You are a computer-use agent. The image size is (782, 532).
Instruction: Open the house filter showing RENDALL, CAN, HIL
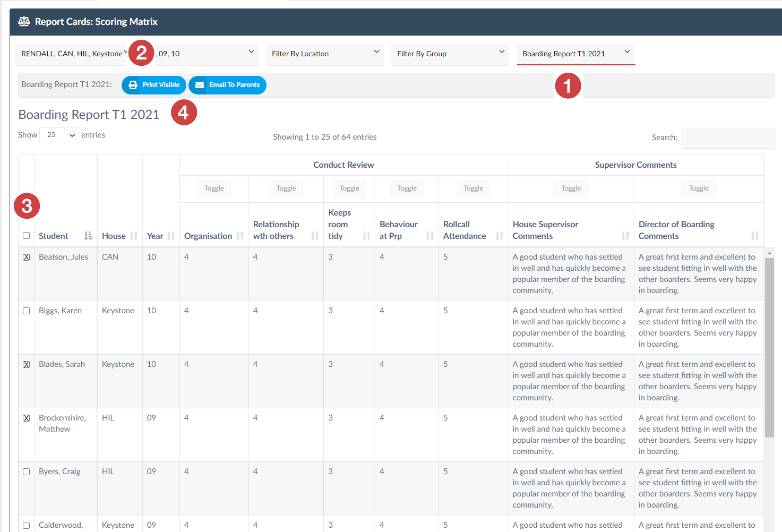72,54
